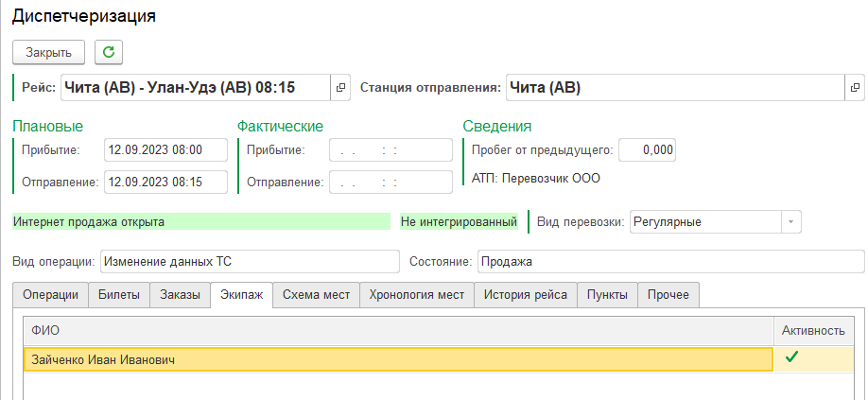The height and width of the screenshot is (400, 868).
Task: Click the planned Прибытие date field
Action: tap(165, 149)
